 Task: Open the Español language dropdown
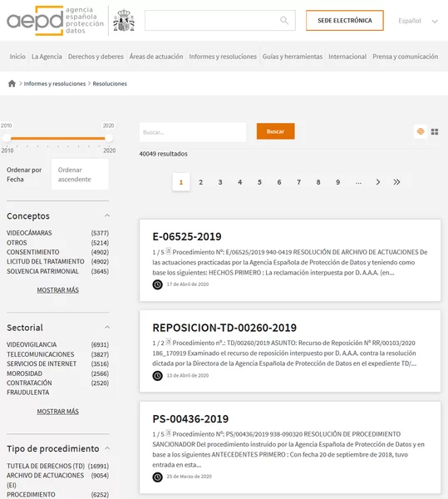tap(418, 21)
